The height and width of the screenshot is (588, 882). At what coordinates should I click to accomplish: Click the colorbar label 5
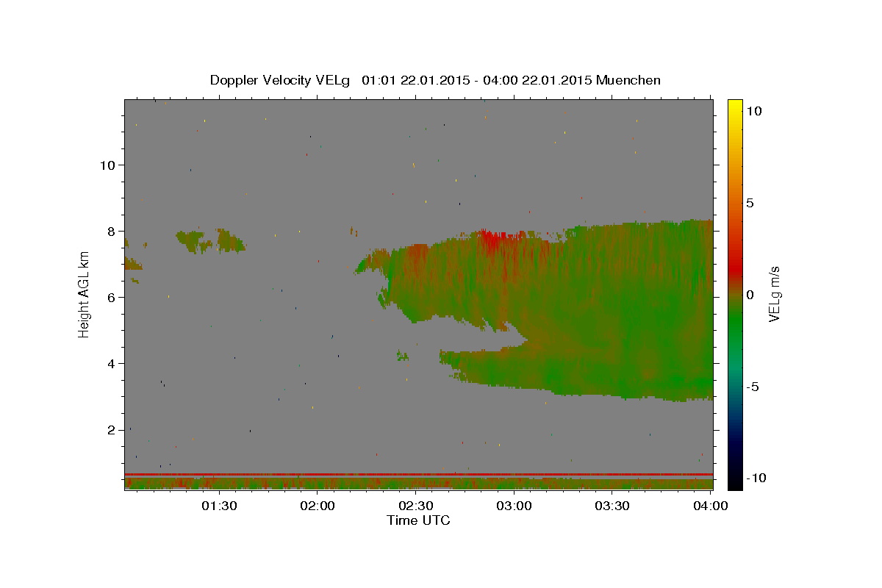pyautogui.click(x=750, y=203)
